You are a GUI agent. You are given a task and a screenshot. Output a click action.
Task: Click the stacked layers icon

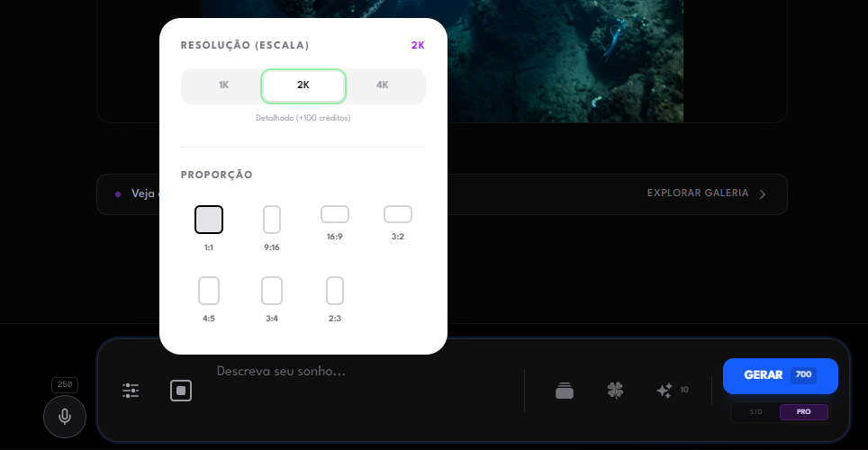(x=565, y=391)
